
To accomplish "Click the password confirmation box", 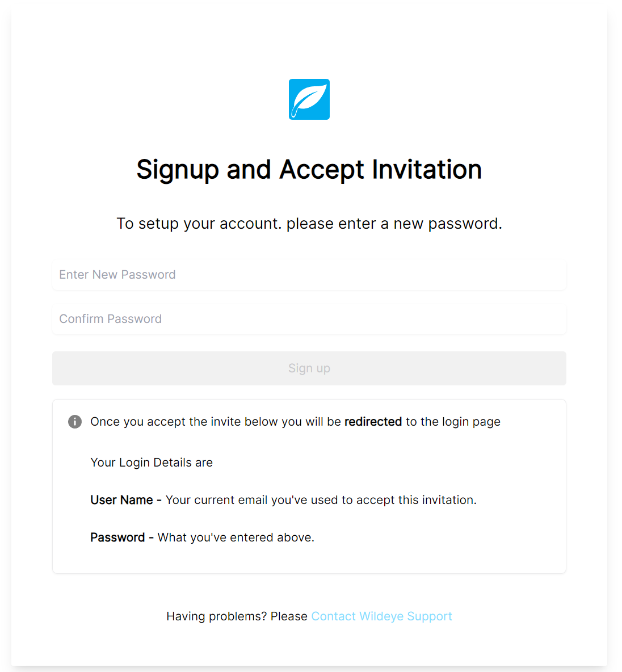I will [x=309, y=318].
